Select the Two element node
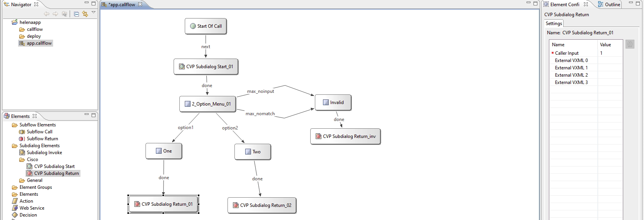Screen dimensions: 644x220 [x=253, y=152]
